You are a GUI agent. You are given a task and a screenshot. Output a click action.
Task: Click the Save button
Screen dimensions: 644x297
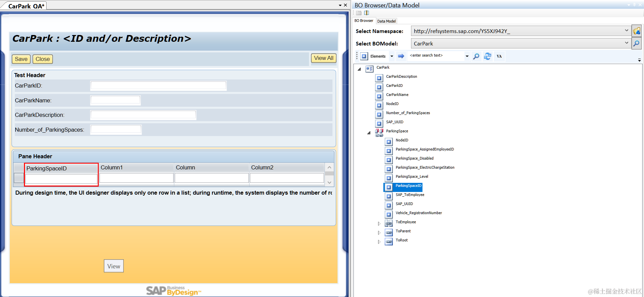pyautogui.click(x=21, y=59)
